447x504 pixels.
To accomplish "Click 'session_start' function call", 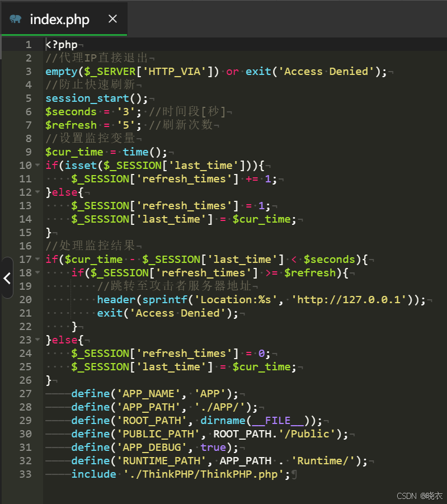I will (87, 98).
